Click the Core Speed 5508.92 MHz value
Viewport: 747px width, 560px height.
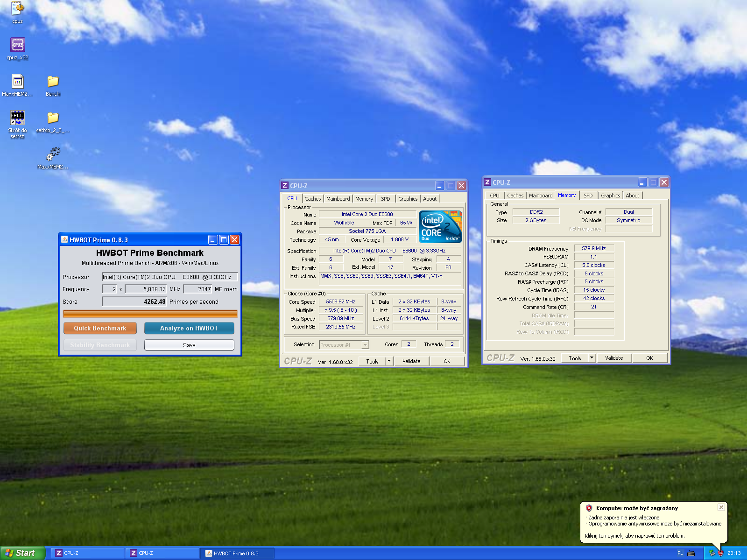341,302
